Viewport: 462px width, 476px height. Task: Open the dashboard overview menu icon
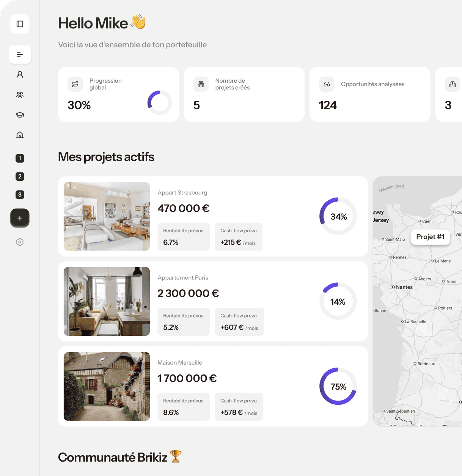(x=20, y=55)
